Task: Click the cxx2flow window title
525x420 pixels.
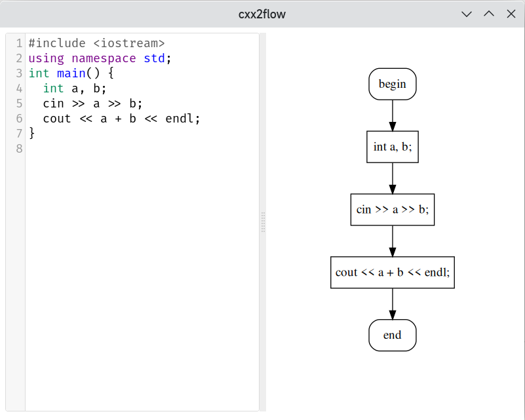Action: (x=262, y=14)
